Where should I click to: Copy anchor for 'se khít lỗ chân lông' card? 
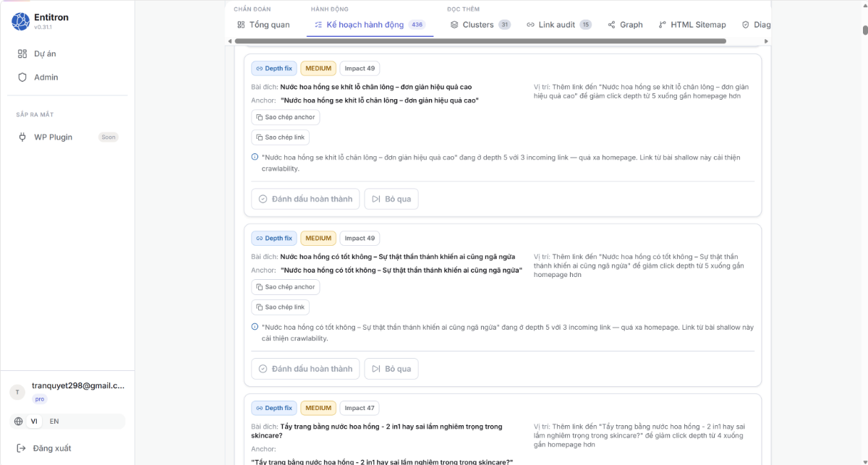(286, 117)
